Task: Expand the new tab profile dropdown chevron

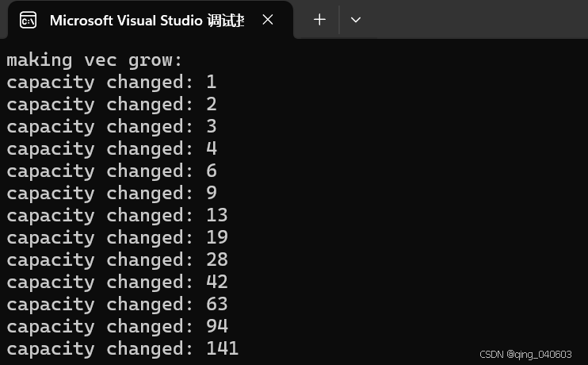Action: 356,20
